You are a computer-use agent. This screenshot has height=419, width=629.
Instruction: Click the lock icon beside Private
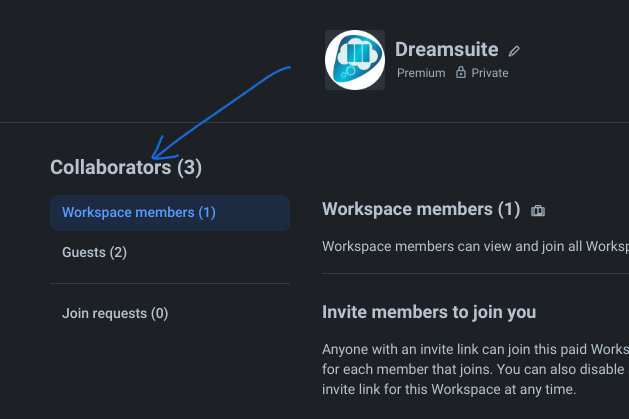[461, 73]
